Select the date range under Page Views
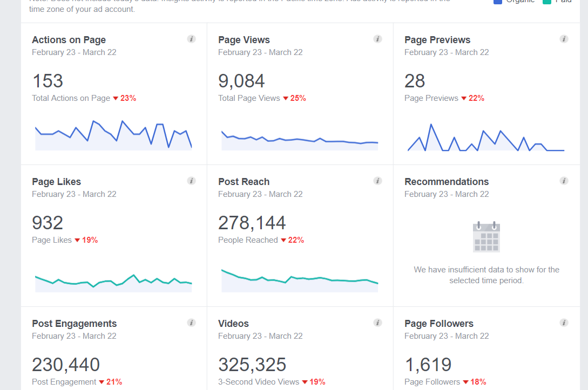 (260, 52)
